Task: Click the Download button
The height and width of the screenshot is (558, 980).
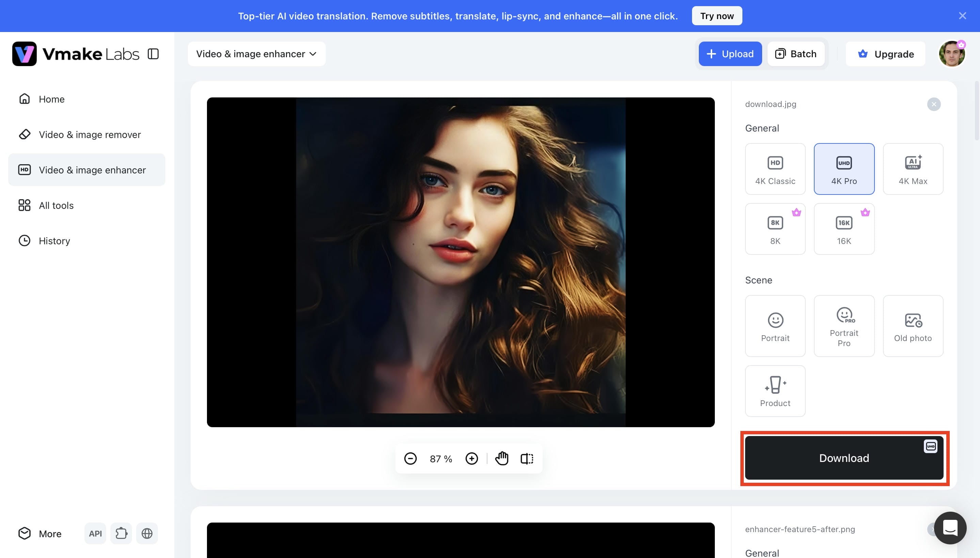Action: coord(844,458)
